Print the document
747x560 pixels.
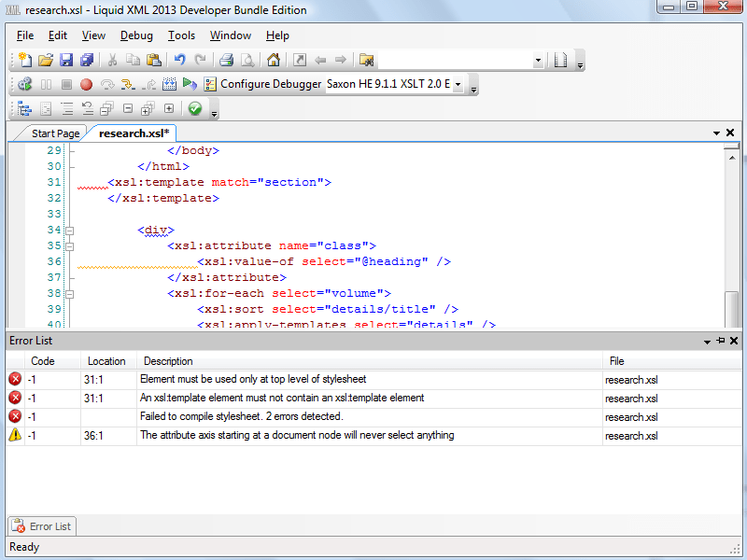(x=226, y=60)
